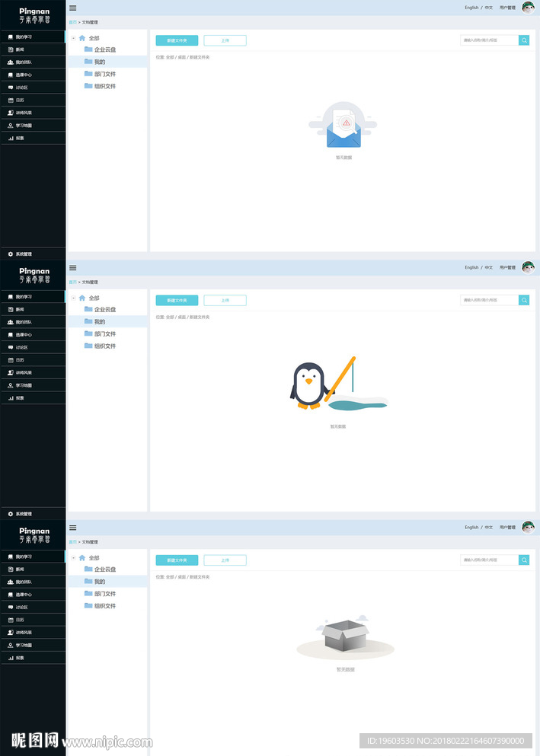Screen dimensions: 540x756
Task: Open the user avatar on the box screen
Action: tap(528, 527)
